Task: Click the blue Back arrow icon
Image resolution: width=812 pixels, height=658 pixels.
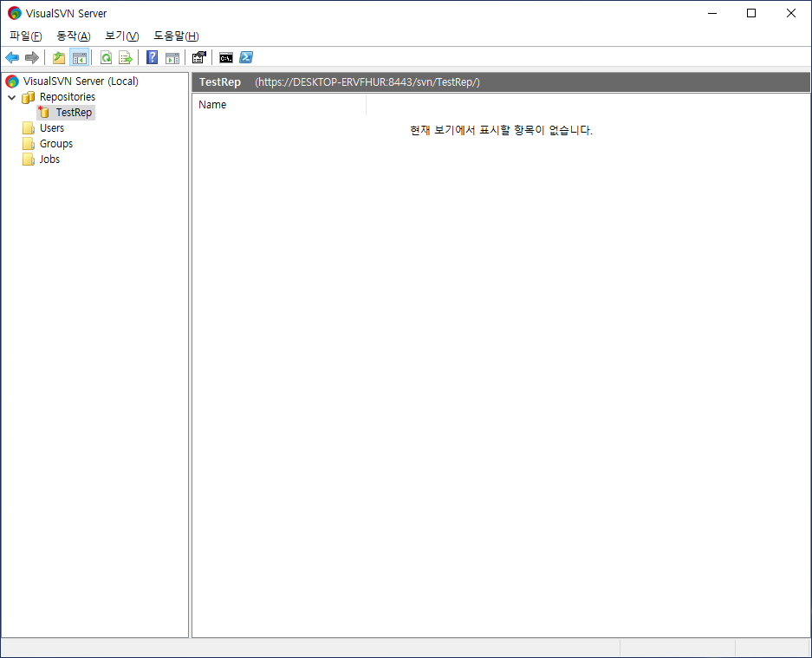Action: [12, 57]
